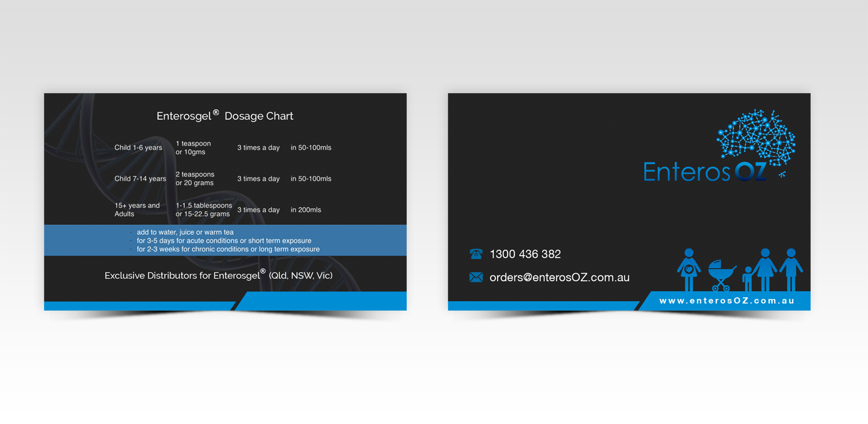Open the orders@enterosOZ.com.au email link
This screenshot has width=868, height=424.
(x=559, y=277)
